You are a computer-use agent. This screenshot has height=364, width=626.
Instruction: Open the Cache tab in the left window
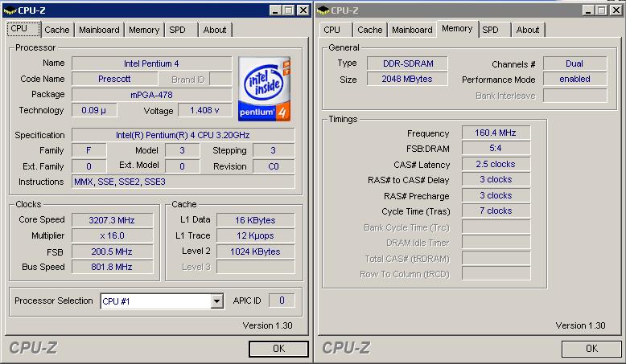(x=56, y=30)
